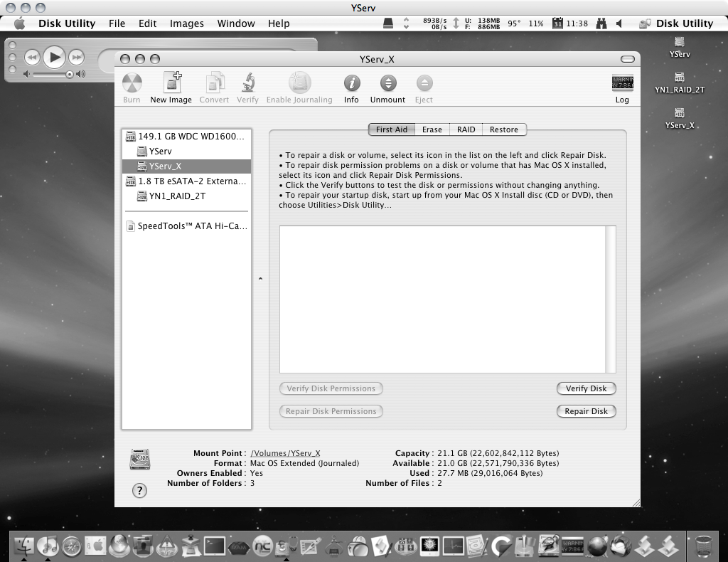This screenshot has width=728, height=562.
Task: Switch to the RAID tab
Action: tap(466, 129)
